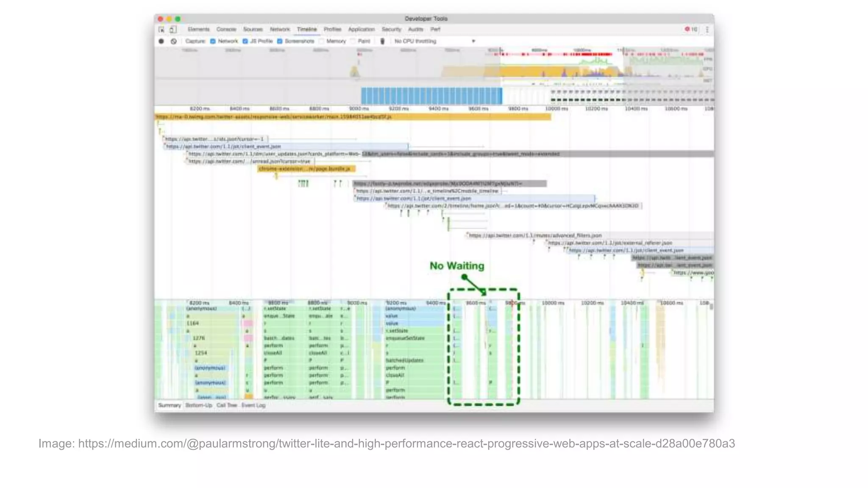
Task: Switch to the Bottom-Up view tab
Action: pyautogui.click(x=198, y=405)
